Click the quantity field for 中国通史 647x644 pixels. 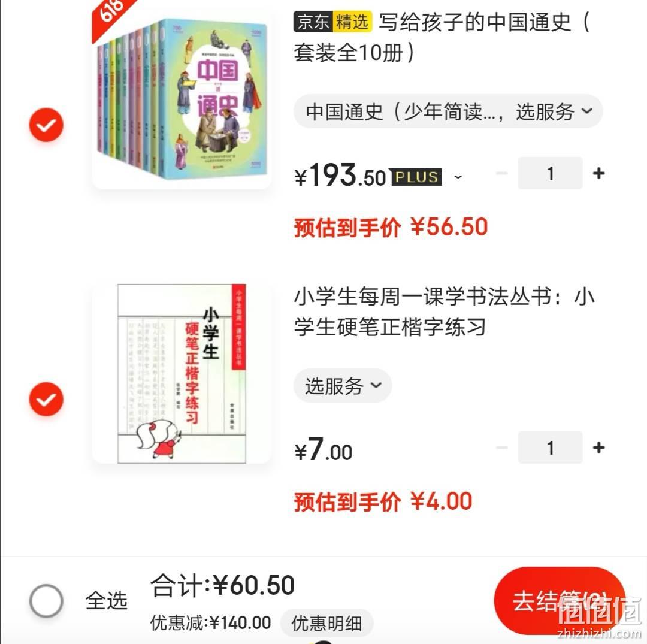tap(550, 173)
